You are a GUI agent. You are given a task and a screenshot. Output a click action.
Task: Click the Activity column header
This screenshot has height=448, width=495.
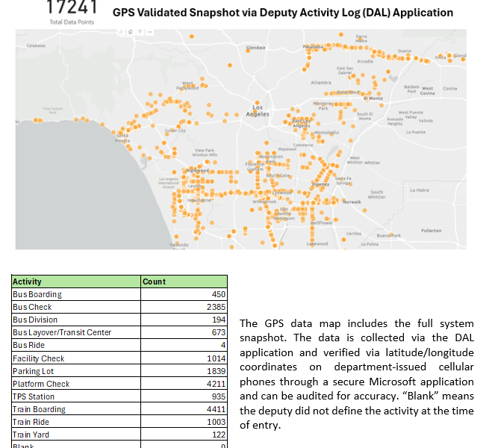point(28,281)
